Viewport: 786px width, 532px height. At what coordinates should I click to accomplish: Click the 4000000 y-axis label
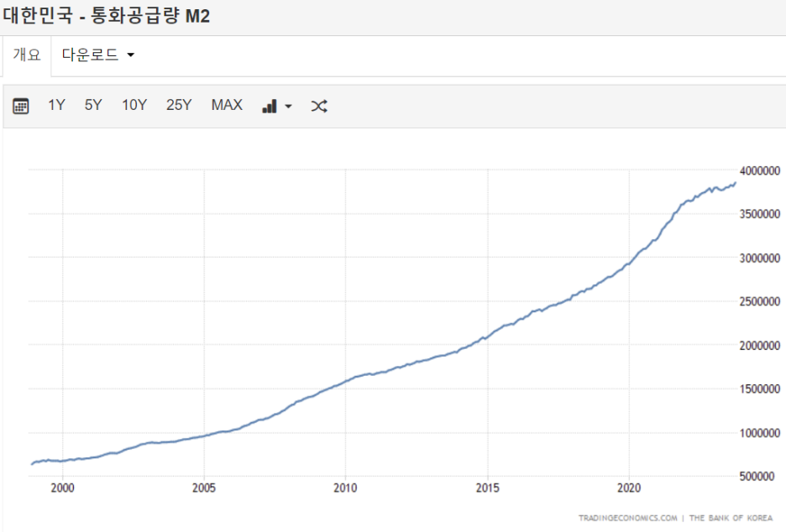point(760,171)
